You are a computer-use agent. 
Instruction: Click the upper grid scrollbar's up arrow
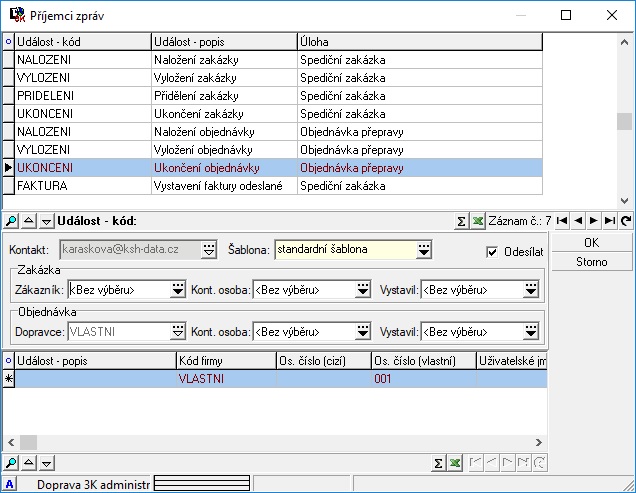(x=624, y=42)
